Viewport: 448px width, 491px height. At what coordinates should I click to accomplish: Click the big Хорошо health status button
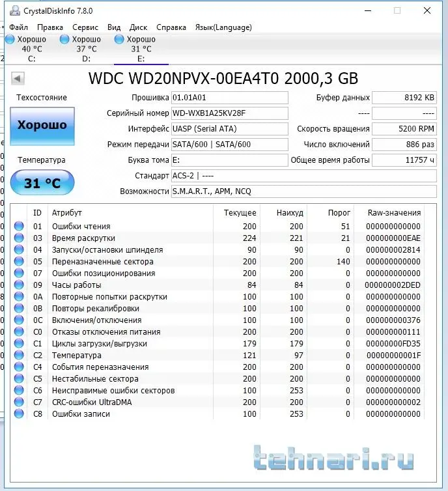click(42, 126)
